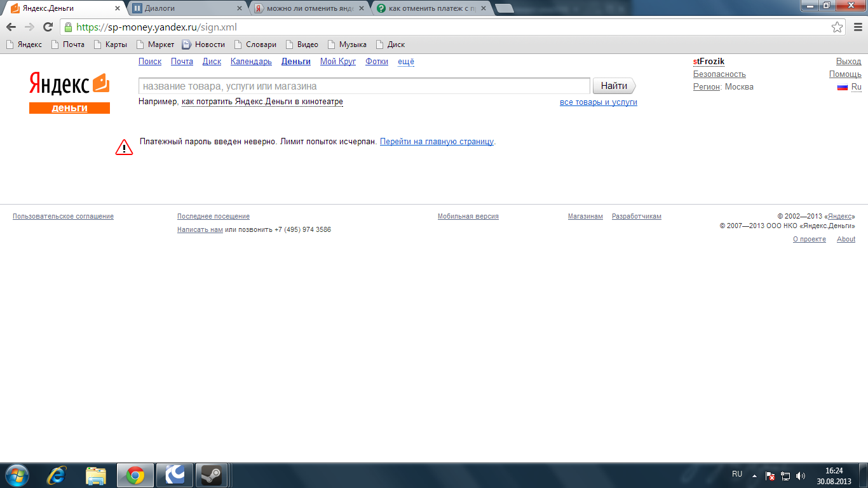Viewport: 868px width, 488px height.
Task: Open the Маркет bookmark
Action: pyautogui.click(x=155, y=44)
